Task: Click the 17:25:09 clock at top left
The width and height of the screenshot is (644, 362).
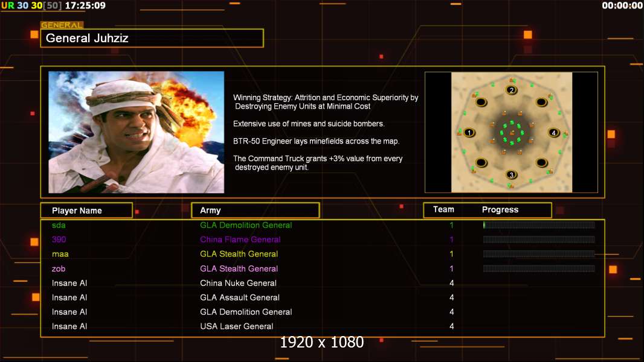Action: click(85, 5)
